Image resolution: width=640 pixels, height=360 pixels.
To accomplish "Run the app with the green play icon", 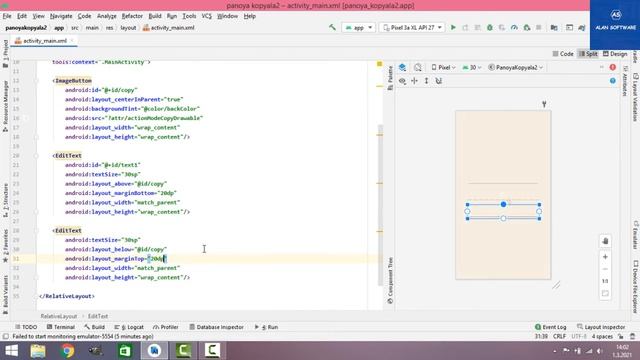I will point(453,27).
